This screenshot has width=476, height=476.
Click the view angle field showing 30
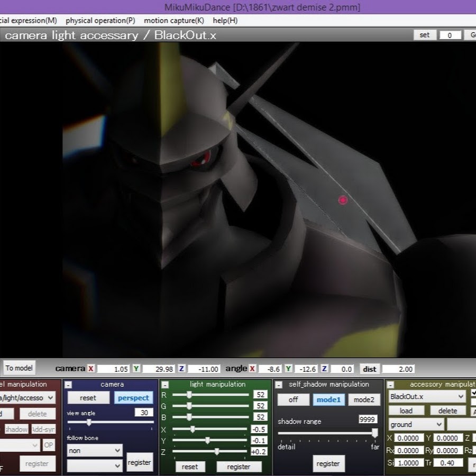coord(144,412)
